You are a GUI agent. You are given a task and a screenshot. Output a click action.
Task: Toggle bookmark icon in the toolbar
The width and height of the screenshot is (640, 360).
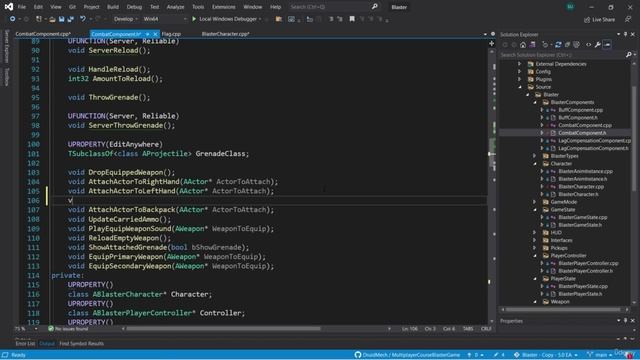pos(352,19)
